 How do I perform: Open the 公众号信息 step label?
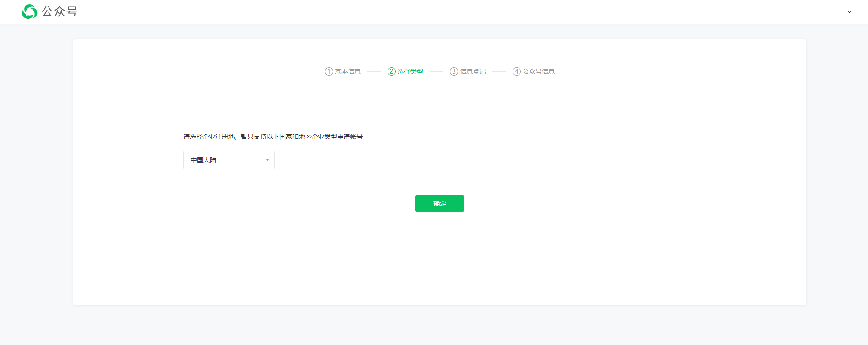tap(539, 71)
